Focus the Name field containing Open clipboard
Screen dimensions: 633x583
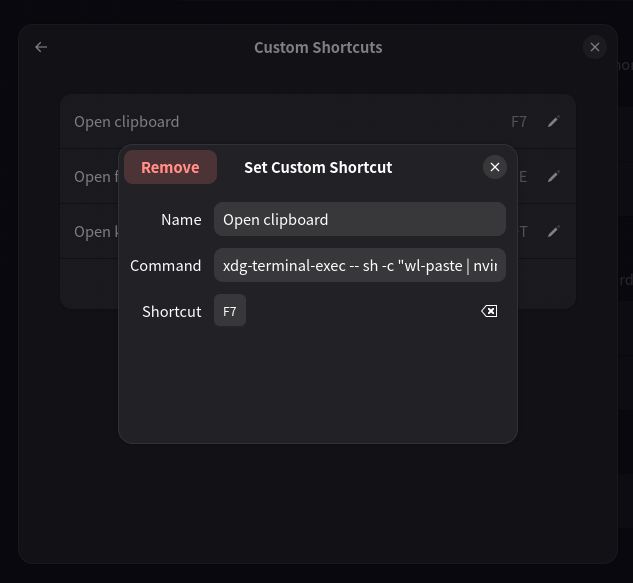coord(359,219)
